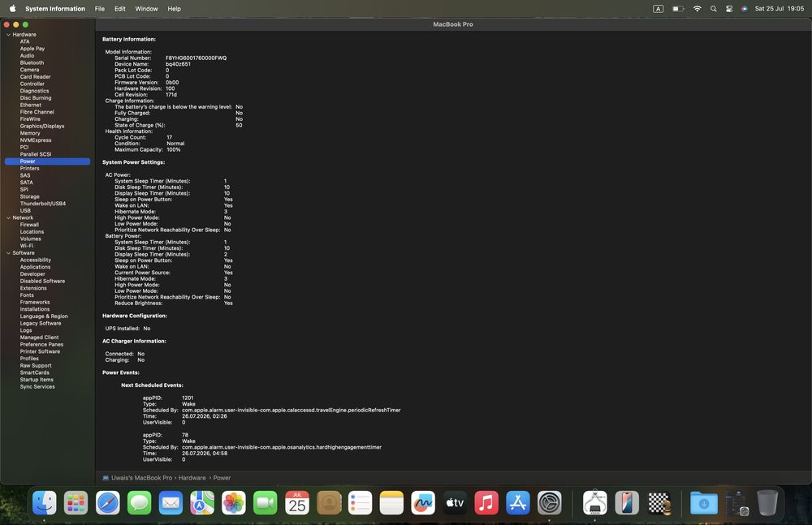The width and height of the screenshot is (812, 525).
Task: Open the Contacts app icon
Action: point(329,503)
